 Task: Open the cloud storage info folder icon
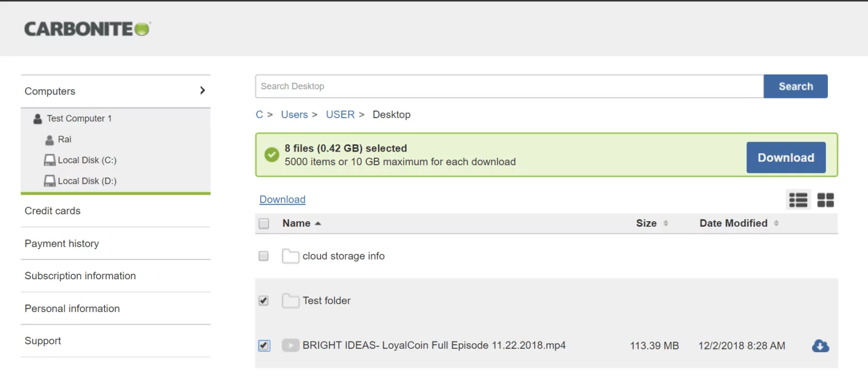[290, 256]
